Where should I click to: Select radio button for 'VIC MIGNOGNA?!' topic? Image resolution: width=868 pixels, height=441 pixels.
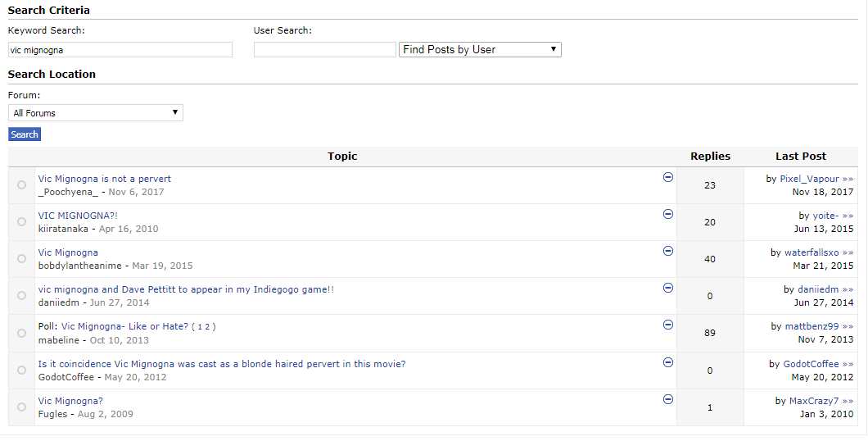21,221
